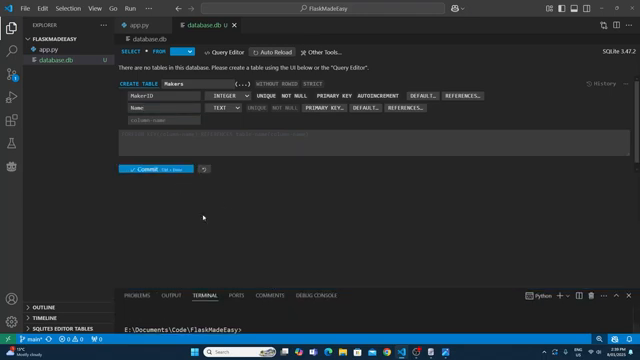
Task: Open the INTEGER type dropdown for MakerID
Action: pyautogui.click(x=228, y=96)
